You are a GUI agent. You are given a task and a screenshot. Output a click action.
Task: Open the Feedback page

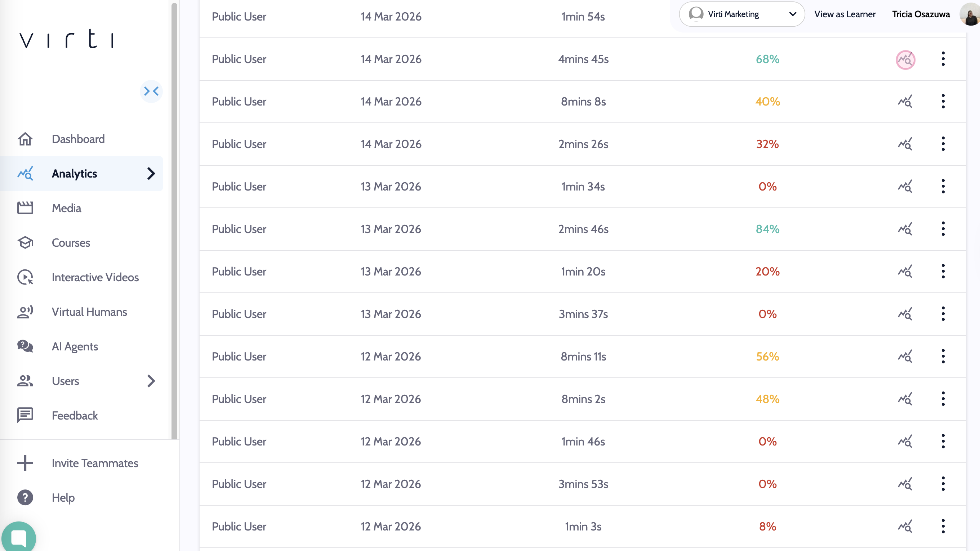click(75, 416)
